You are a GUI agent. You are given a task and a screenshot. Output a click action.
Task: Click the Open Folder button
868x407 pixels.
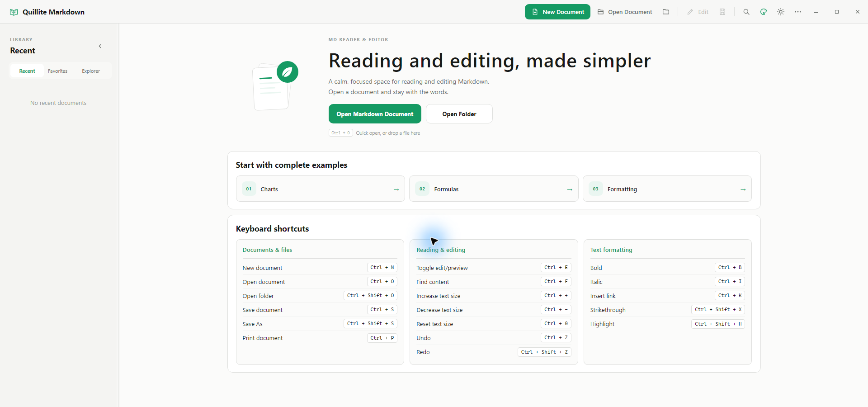click(459, 114)
